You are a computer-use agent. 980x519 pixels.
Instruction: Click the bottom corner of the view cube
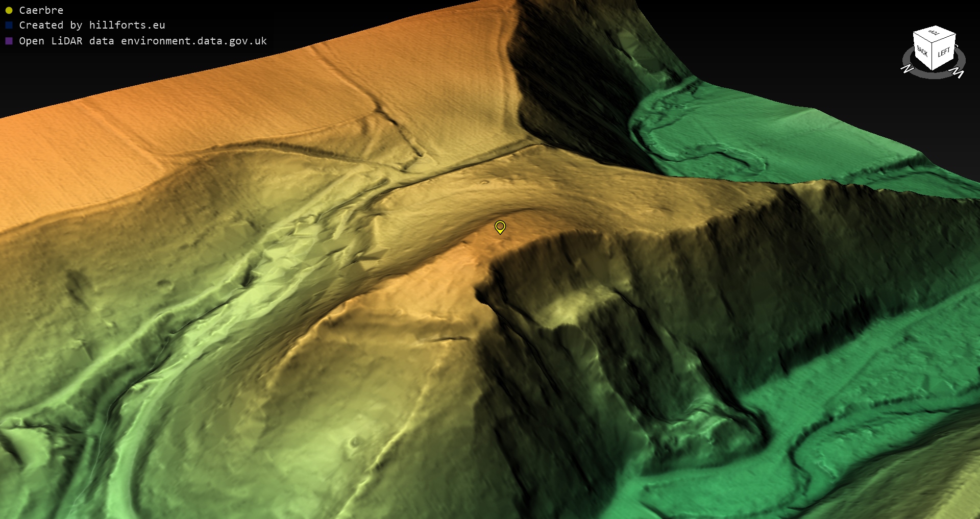point(933,70)
